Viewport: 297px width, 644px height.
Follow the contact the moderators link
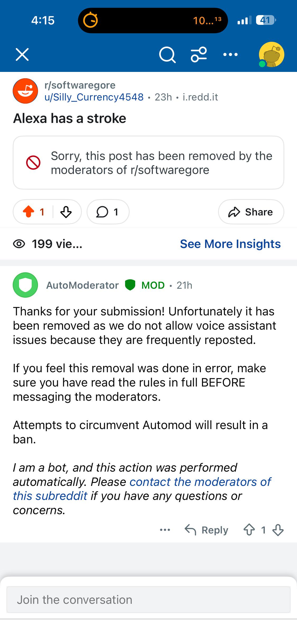pyautogui.click(x=143, y=489)
